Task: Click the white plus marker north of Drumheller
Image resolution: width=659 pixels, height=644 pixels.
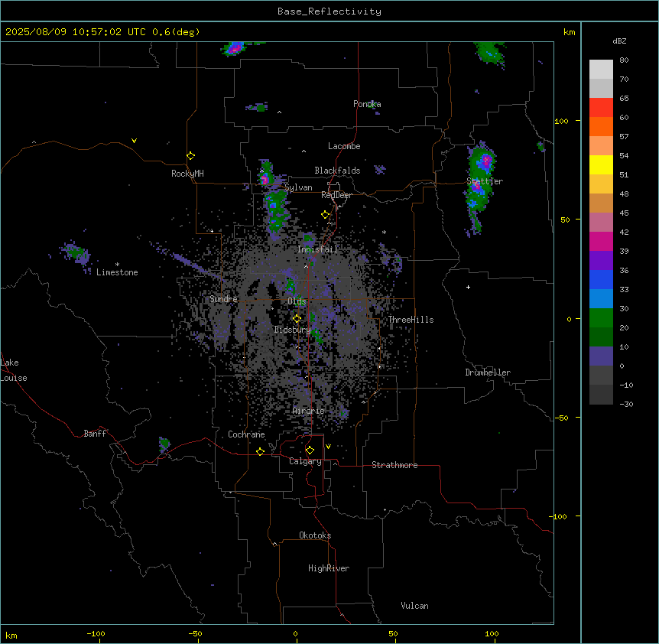Action: tap(468, 287)
